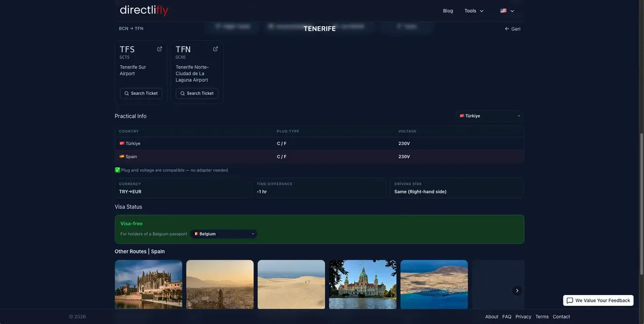Click the TRY→EUR currency value
This screenshot has width=644, height=324.
[130, 192]
